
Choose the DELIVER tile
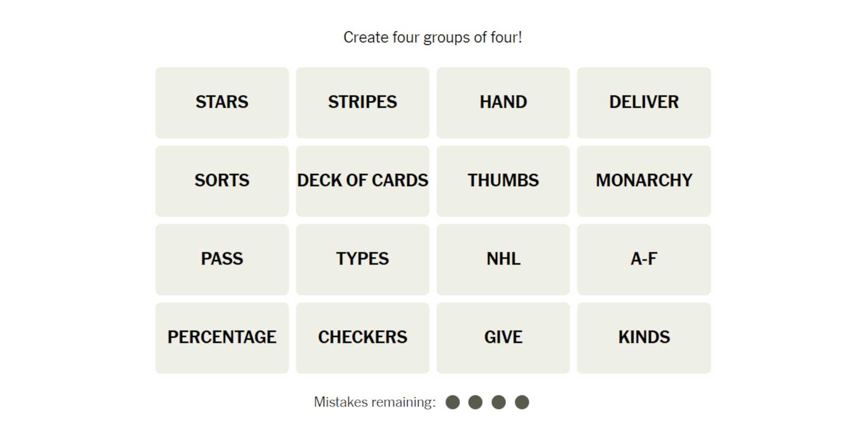[644, 103]
